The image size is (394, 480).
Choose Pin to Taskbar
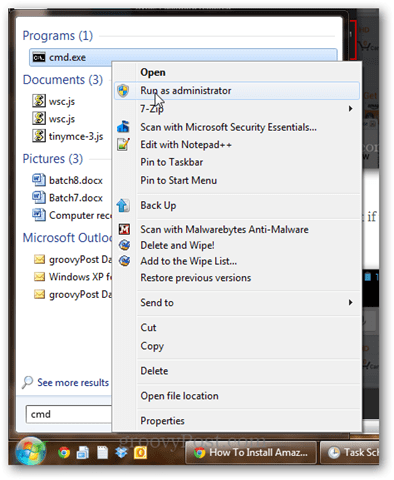pos(237,162)
